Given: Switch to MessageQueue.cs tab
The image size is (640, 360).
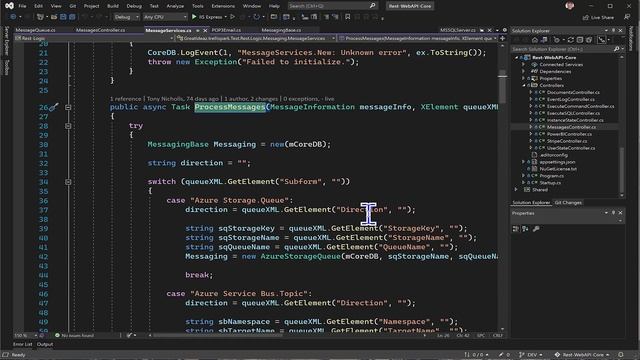Looking at the screenshot, I should click(x=36, y=30).
